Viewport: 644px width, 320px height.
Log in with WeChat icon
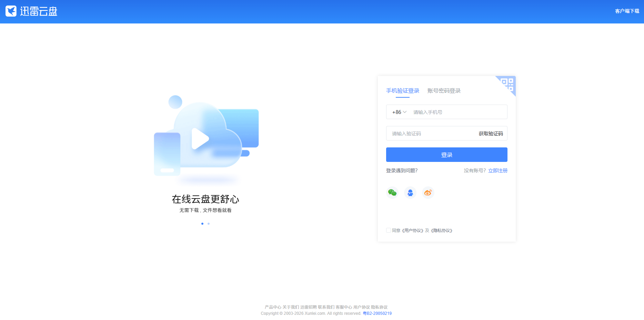pyautogui.click(x=392, y=193)
